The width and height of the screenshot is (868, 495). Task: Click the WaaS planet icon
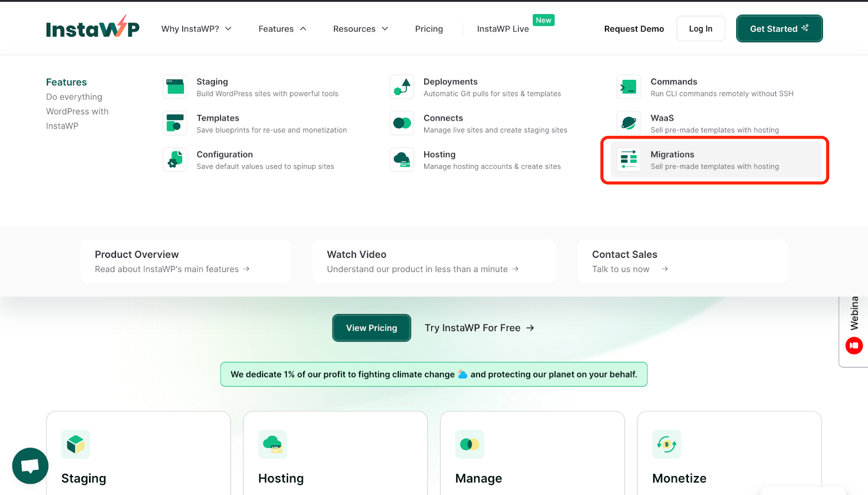(x=629, y=123)
